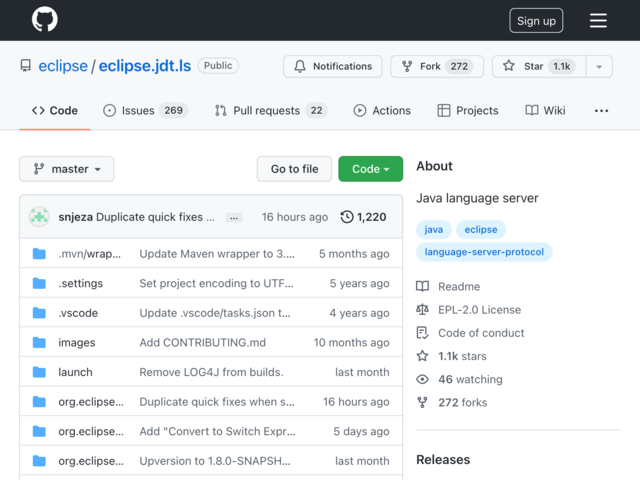640x480 pixels.
Task: Open snjeza's avatar
Action: pos(39,217)
